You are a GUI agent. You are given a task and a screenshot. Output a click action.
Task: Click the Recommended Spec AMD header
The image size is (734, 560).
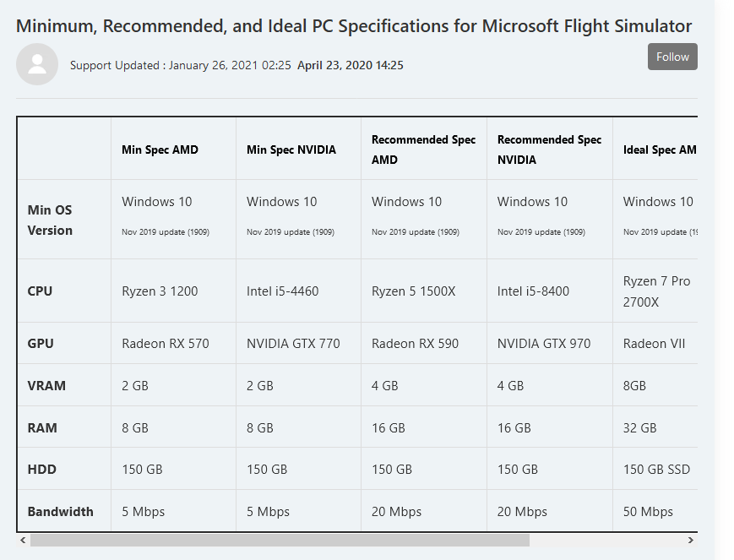coord(424,150)
